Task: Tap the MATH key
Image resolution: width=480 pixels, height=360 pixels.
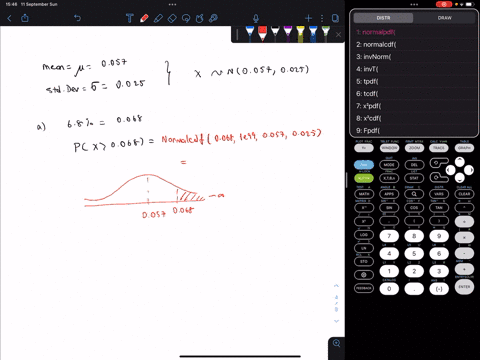Action: point(364,194)
